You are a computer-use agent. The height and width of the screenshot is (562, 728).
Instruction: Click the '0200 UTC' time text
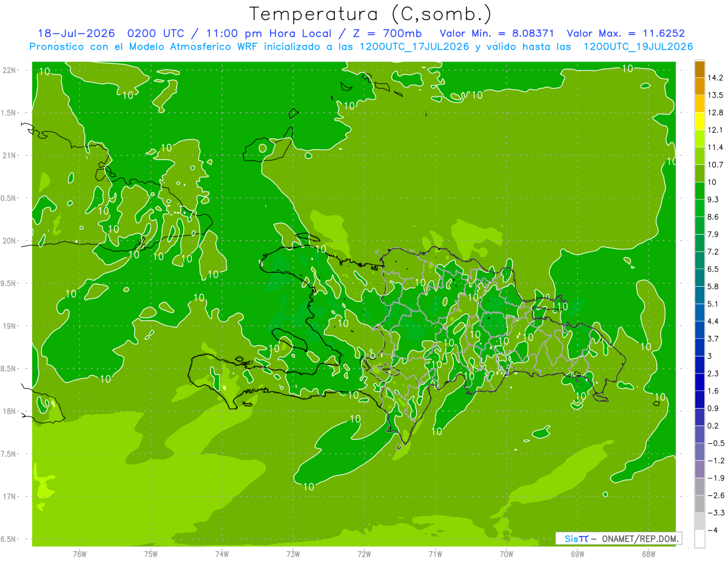click(x=155, y=33)
